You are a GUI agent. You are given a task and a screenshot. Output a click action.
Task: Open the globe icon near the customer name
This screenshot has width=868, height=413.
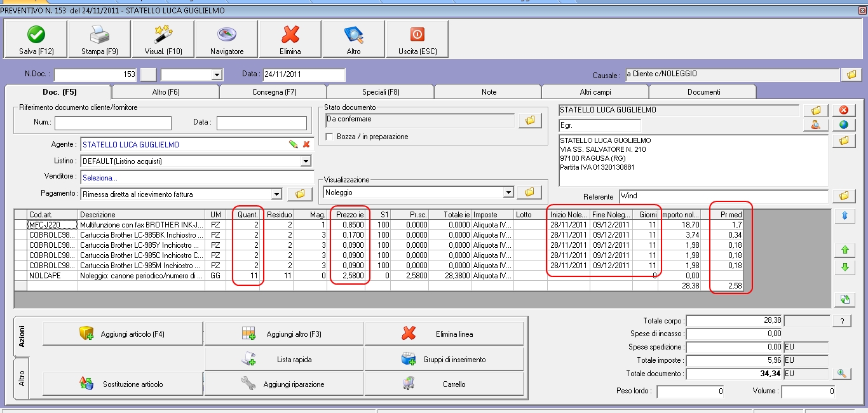click(x=844, y=125)
